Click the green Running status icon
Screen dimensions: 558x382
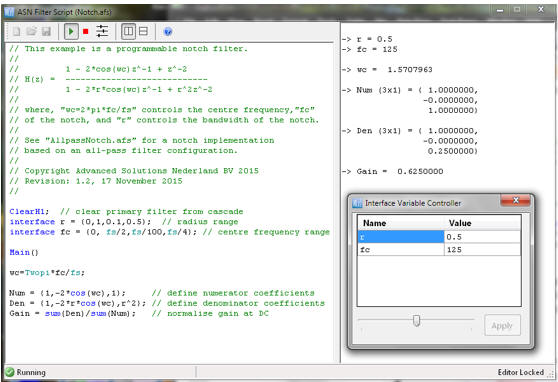pos(10,372)
